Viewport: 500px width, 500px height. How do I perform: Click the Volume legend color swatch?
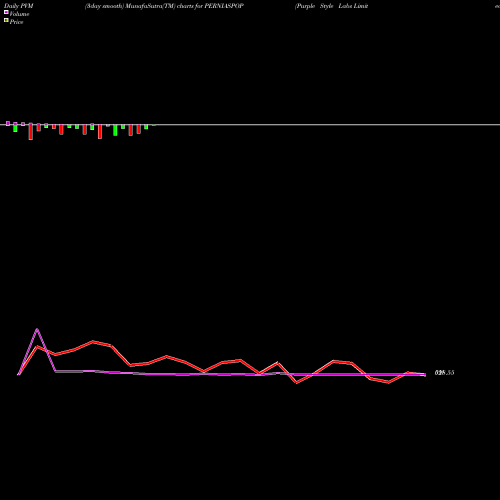[6, 12]
